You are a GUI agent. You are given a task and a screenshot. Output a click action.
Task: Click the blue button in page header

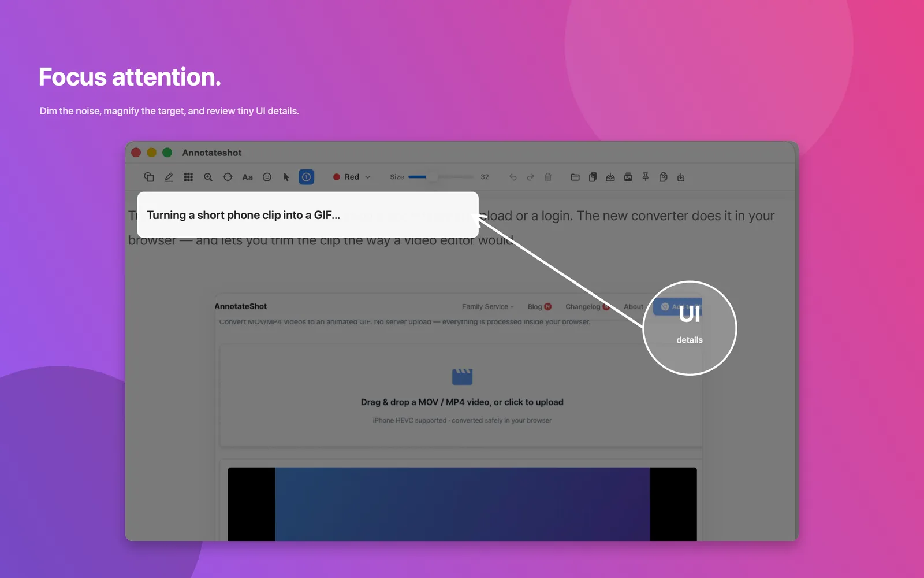point(677,307)
